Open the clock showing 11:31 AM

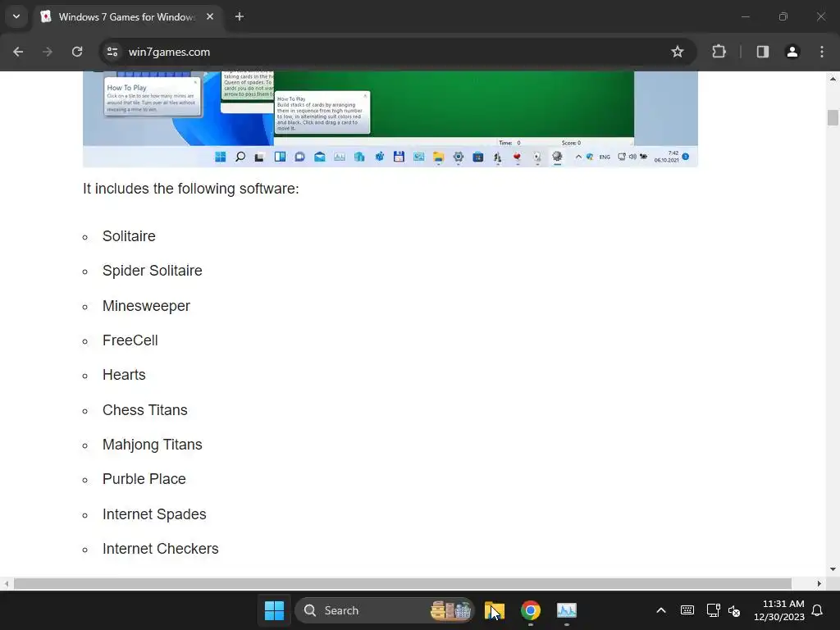point(779,610)
